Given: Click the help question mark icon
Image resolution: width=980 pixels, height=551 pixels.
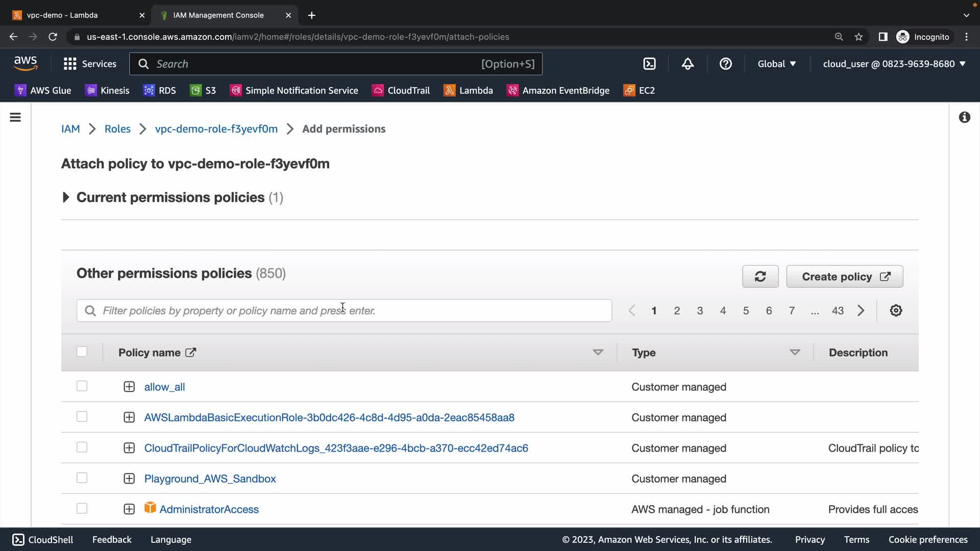Looking at the screenshot, I should (x=725, y=64).
